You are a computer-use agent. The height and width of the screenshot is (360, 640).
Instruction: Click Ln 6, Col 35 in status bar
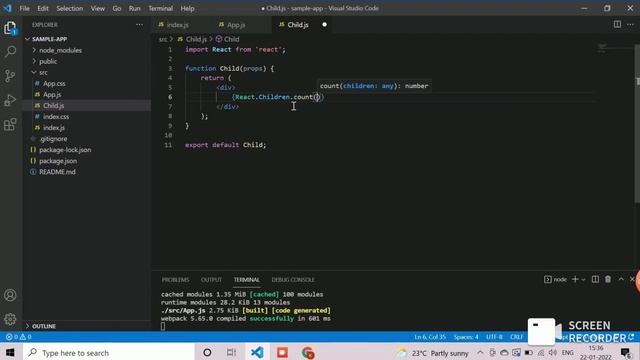[430, 337]
